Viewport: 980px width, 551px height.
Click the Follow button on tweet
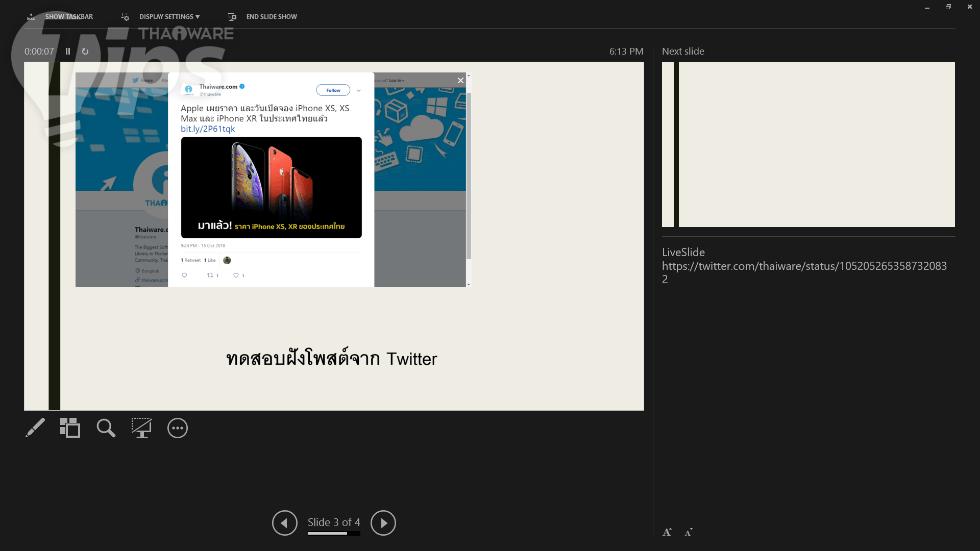pos(333,90)
